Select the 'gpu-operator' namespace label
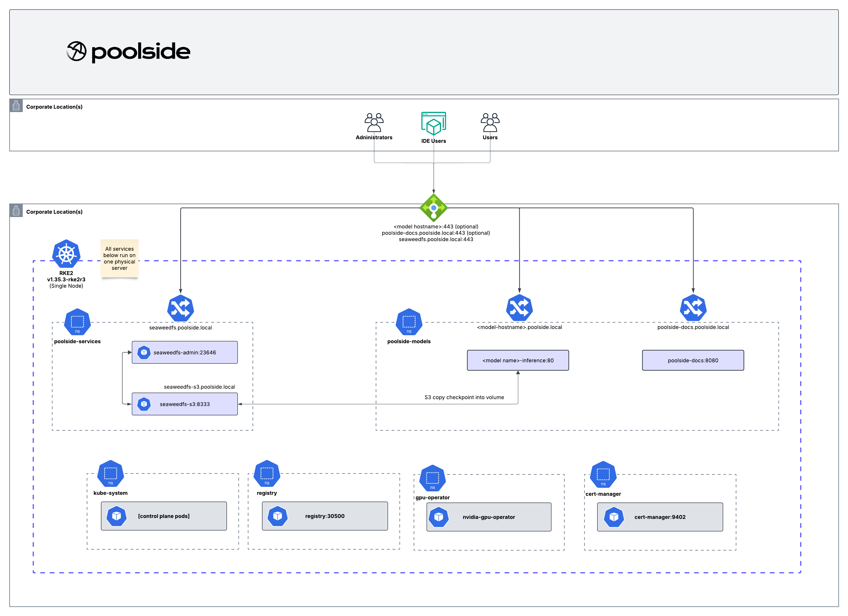848x616 pixels. point(433,498)
